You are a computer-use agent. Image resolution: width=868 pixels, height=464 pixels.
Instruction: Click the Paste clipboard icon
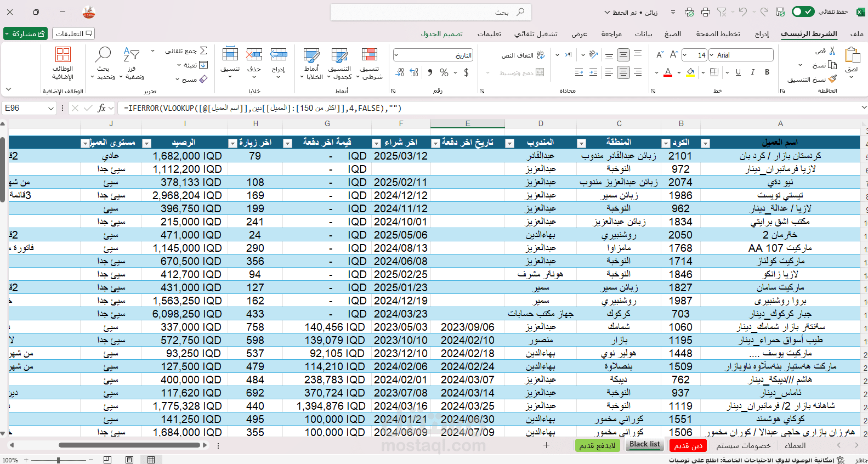click(852, 56)
